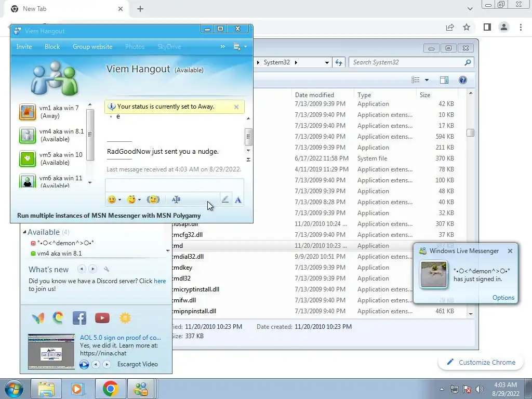Open the AOL 5.0 sign on proof link
This screenshot has width=532, height=399.
pyautogui.click(x=121, y=338)
